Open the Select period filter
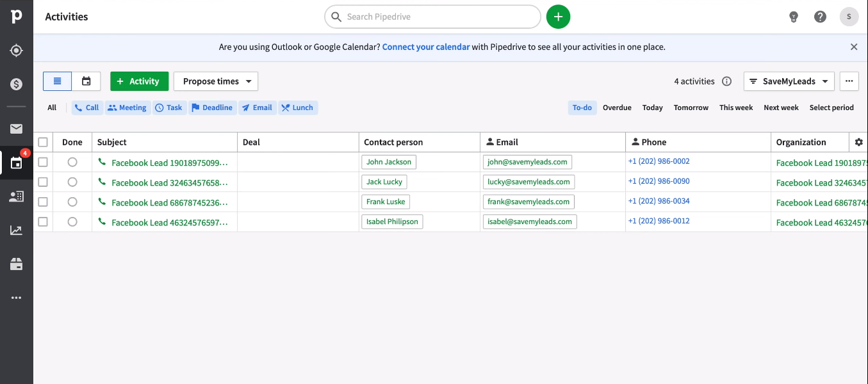The width and height of the screenshot is (868, 384). (831, 108)
